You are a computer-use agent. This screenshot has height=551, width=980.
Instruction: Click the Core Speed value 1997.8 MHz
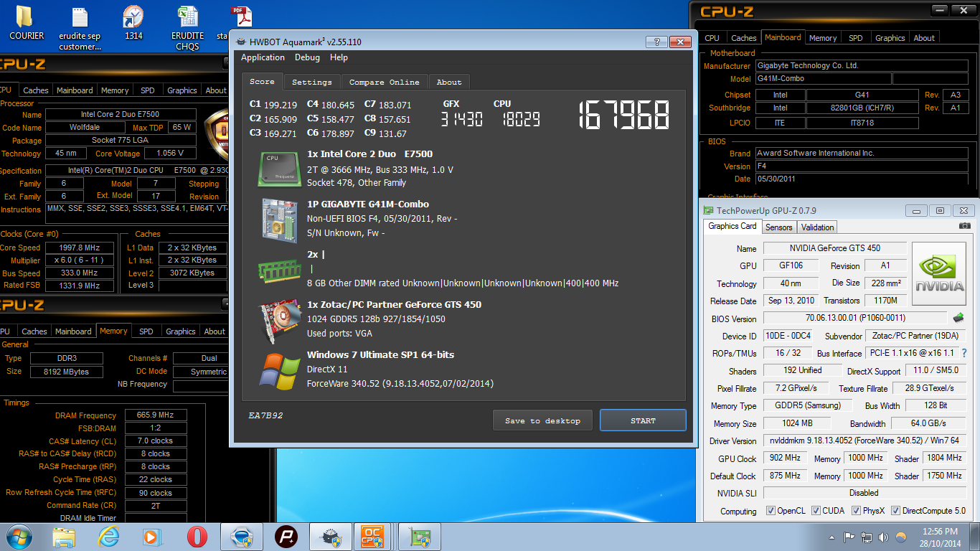pos(80,248)
